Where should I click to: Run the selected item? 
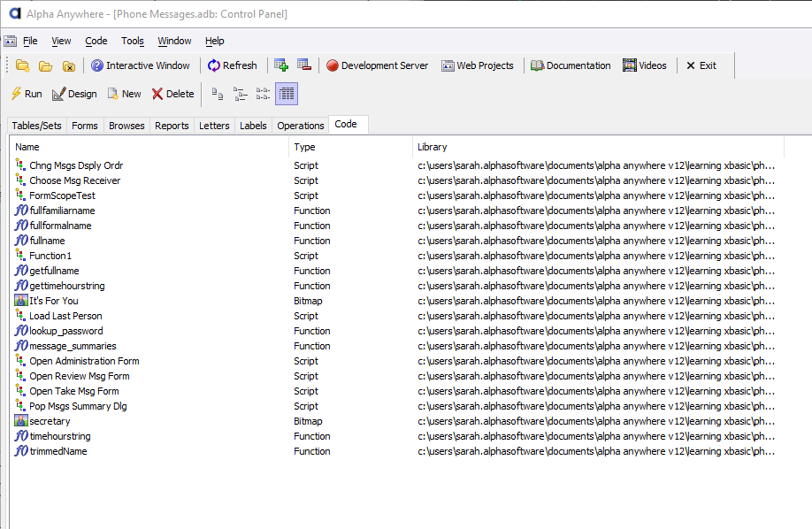coord(27,94)
